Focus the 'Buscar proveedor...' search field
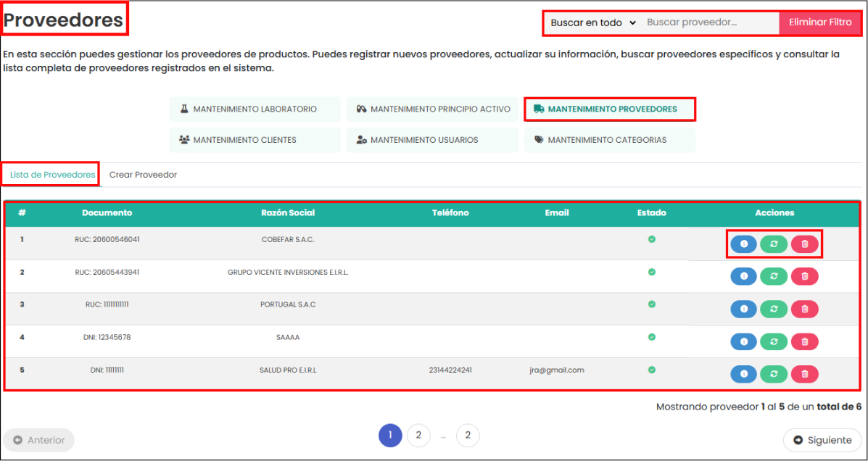Image resolution: width=868 pixels, height=461 pixels. pos(711,22)
